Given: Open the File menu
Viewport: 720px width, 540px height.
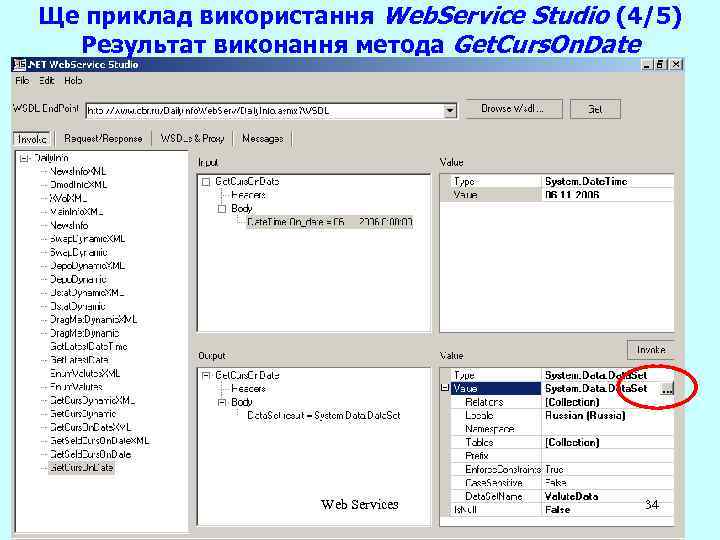Looking at the screenshot, I should point(22,81).
